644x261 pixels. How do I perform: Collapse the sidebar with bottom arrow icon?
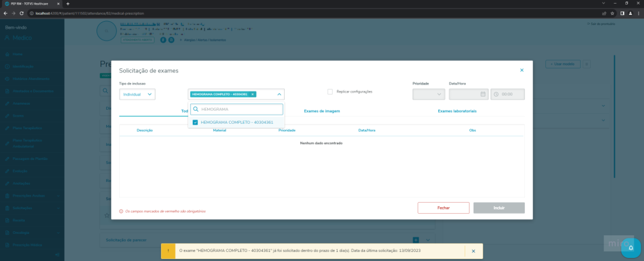pos(57,255)
